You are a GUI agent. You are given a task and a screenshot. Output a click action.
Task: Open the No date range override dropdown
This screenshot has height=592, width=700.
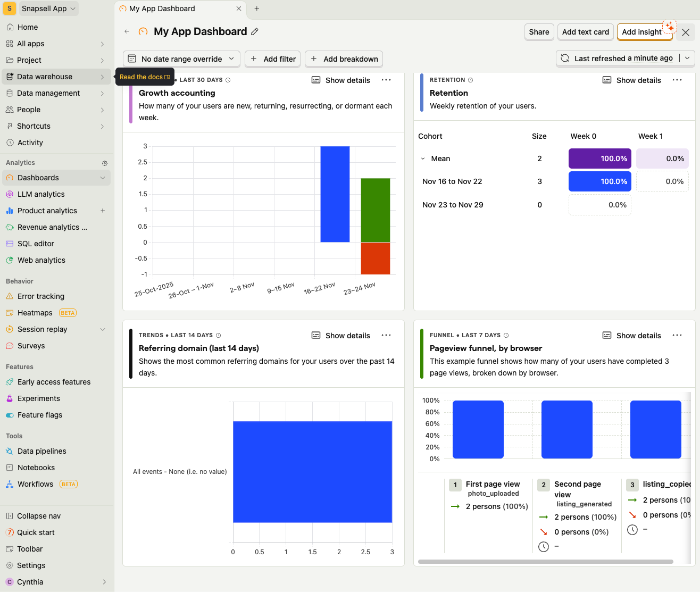tap(181, 59)
